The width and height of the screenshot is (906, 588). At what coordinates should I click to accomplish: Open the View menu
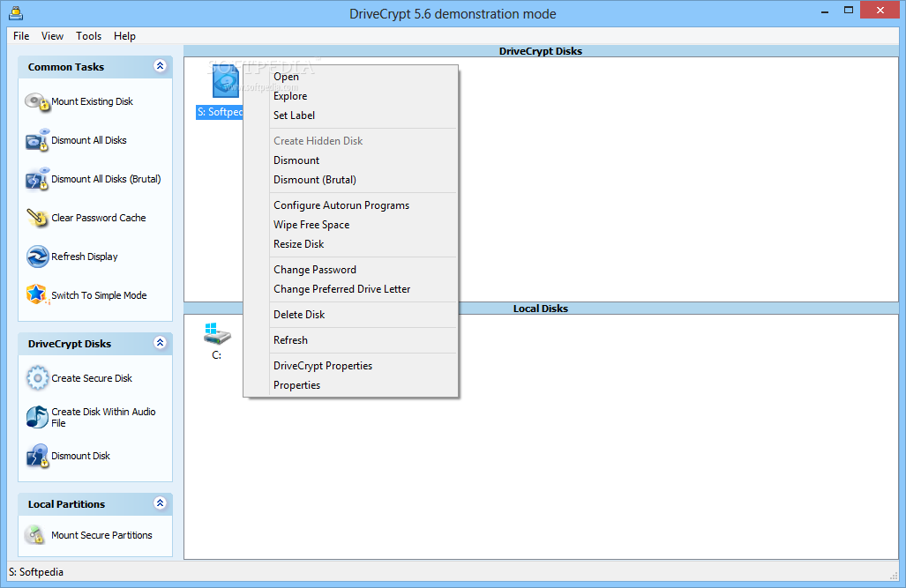[52, 36]
